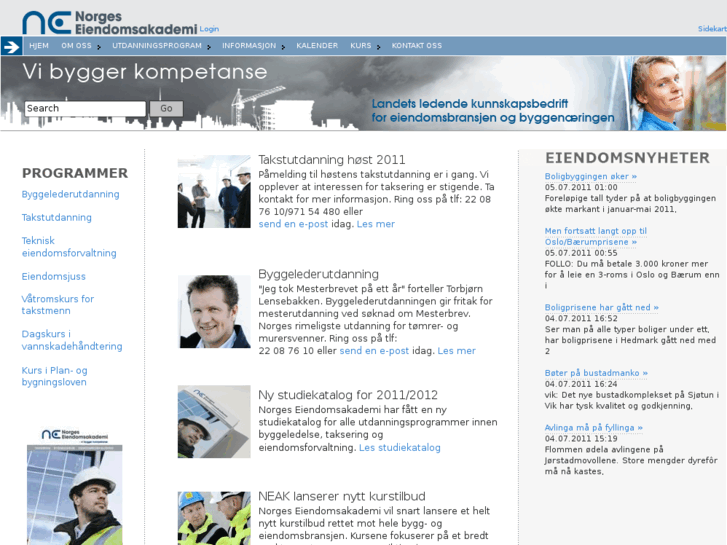
Task: Click the banner portrait photo of young man
Action: click(x=678, y=93)
